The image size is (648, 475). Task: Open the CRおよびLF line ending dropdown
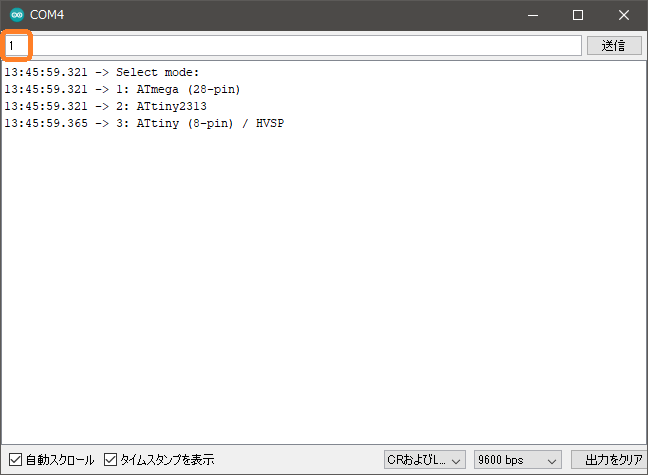(x=424, y=460)
